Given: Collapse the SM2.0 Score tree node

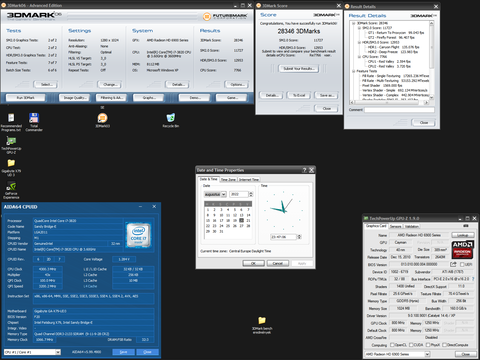Looking at the screenshot, I should coord(359,28).
